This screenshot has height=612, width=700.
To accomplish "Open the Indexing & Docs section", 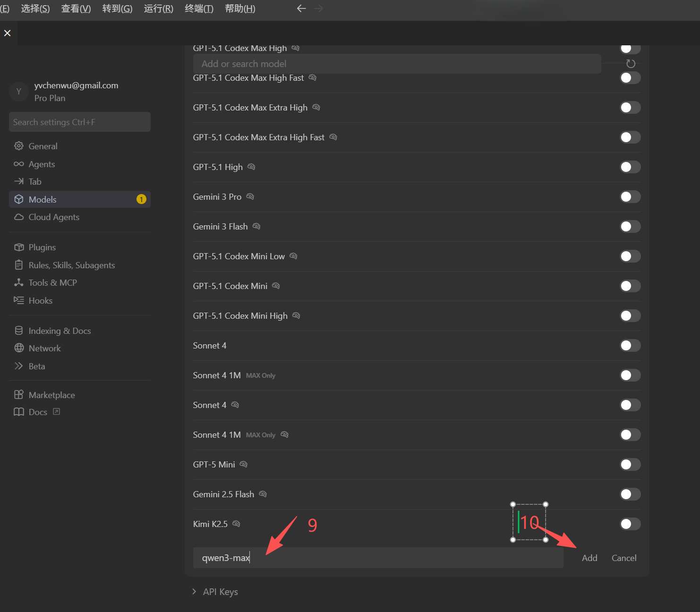I will pos(60,331).
